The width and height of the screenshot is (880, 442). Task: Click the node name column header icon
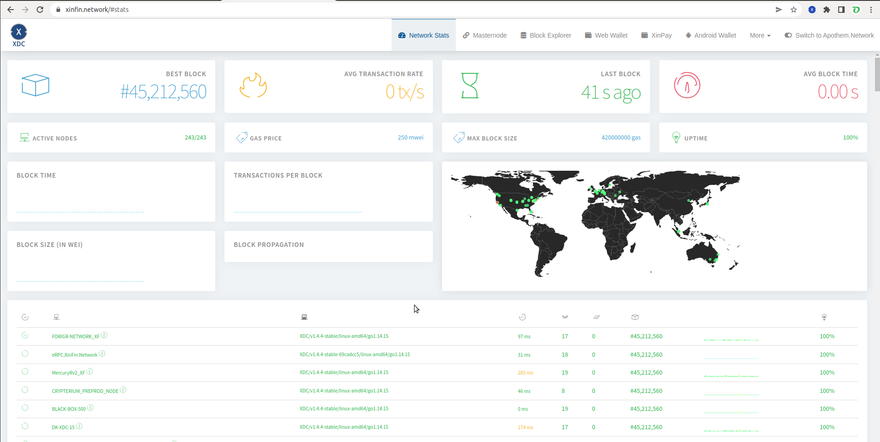(55, 317)
